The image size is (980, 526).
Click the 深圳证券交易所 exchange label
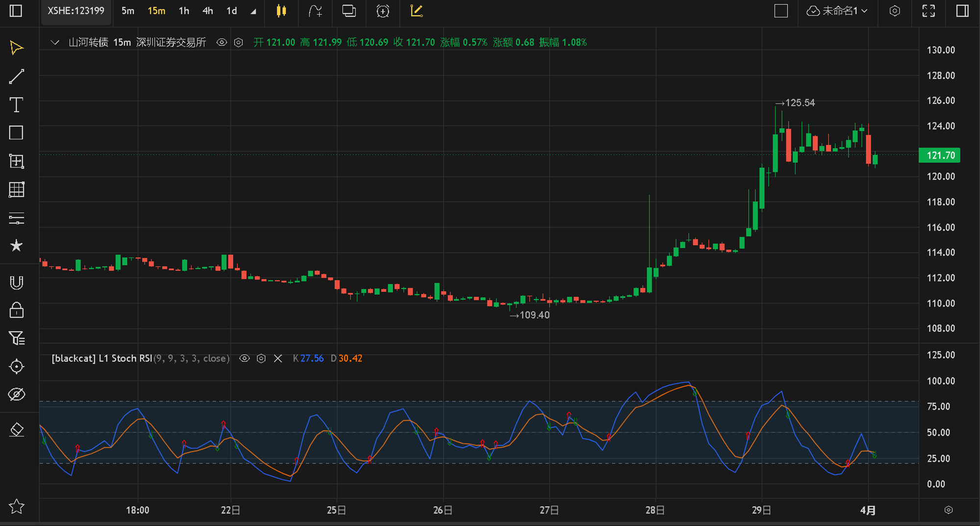[x=171, y=43]
